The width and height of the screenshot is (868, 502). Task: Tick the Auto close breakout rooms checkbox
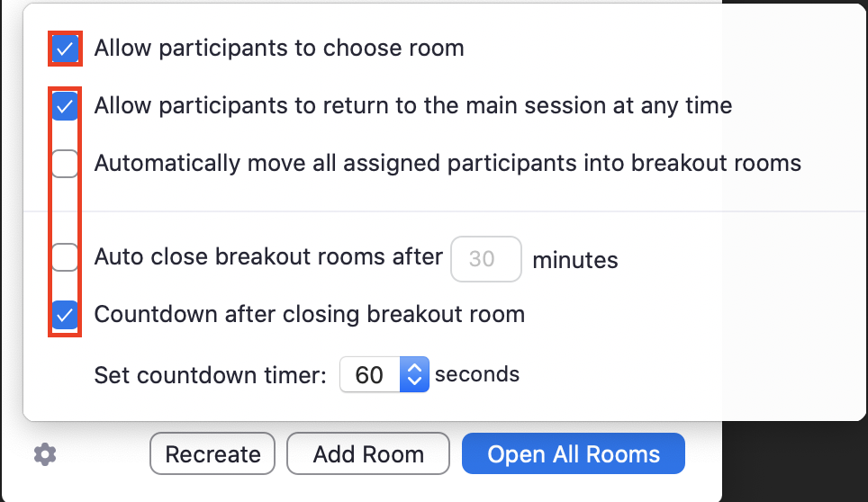pyautogui.click(x=65, y=257)
